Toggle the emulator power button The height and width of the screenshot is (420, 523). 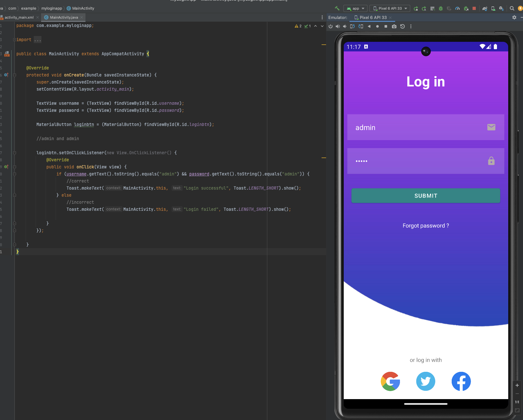click(331, 26)
